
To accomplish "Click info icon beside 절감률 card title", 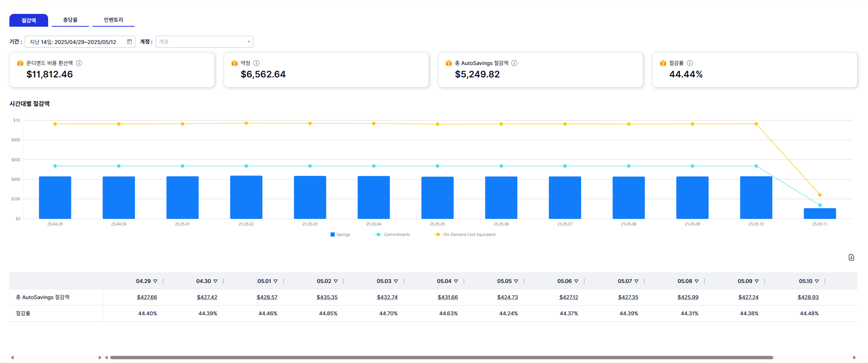I will tap(690, 63).
